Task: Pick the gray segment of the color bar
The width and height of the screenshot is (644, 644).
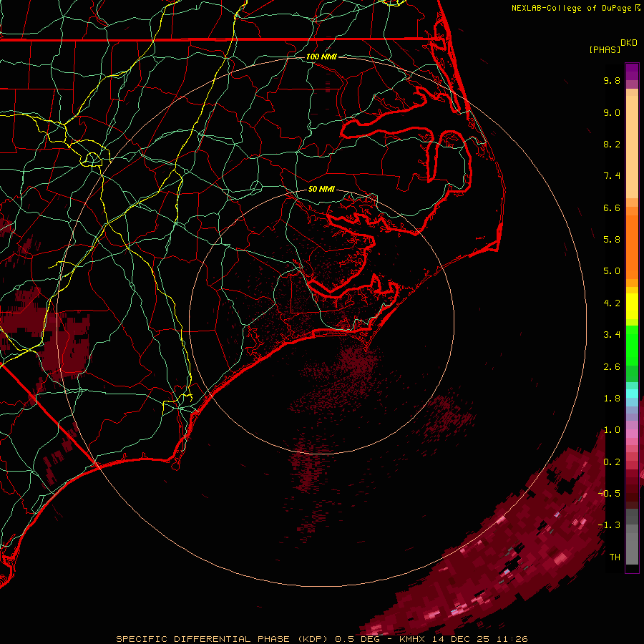Action: [632, 538]
